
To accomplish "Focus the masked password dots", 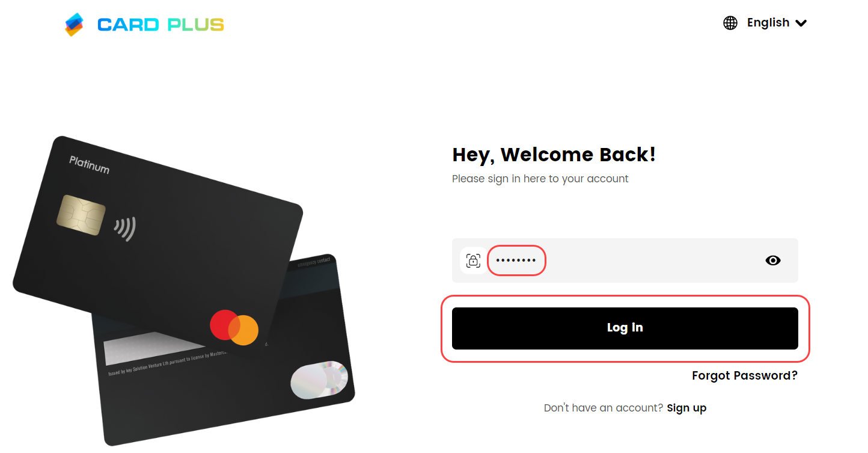I will 516,260.
